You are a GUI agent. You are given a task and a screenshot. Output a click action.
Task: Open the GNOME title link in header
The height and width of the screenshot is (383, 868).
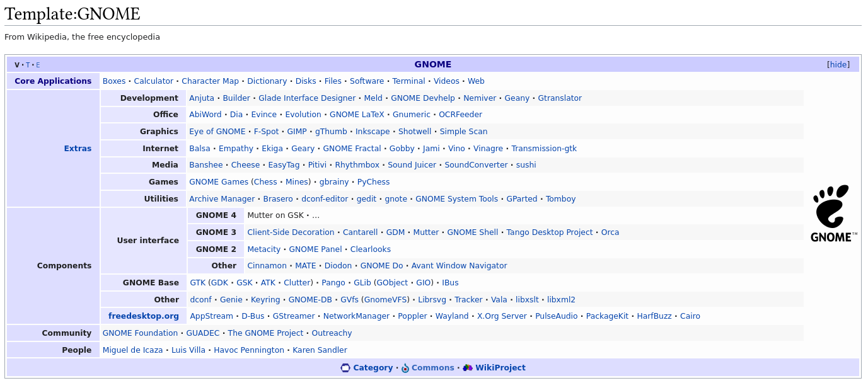[432, 64]
